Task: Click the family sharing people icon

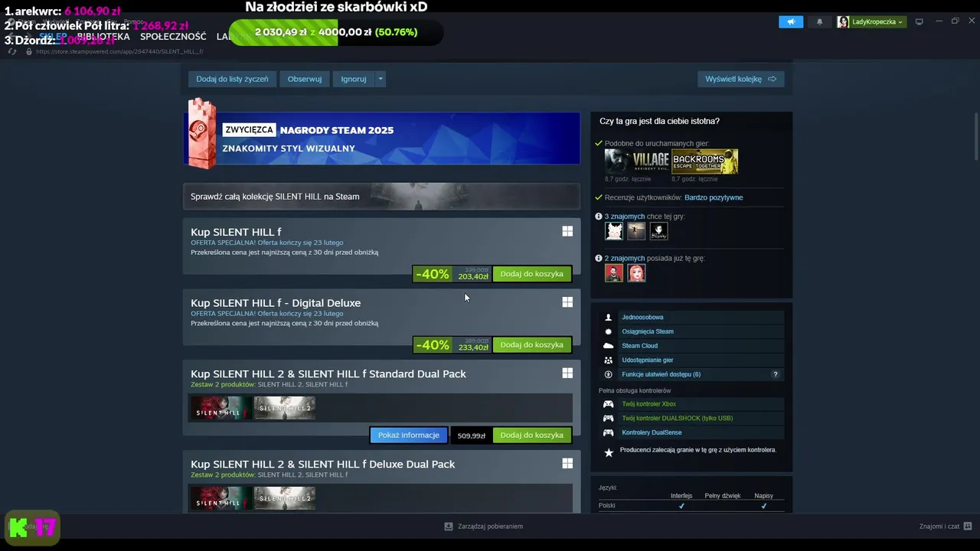Action: pyautogui.click(x=609, y=360)
